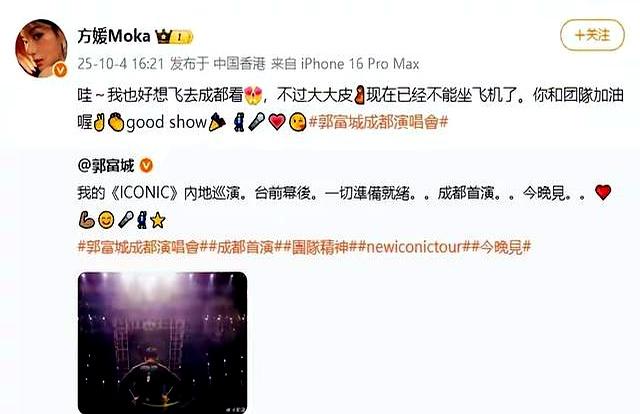The width and height of the screenshot is (640, 414).
Task: Open the #郭富城成都演唱會# hashtag in Moka's post
Action: (378, 122)
